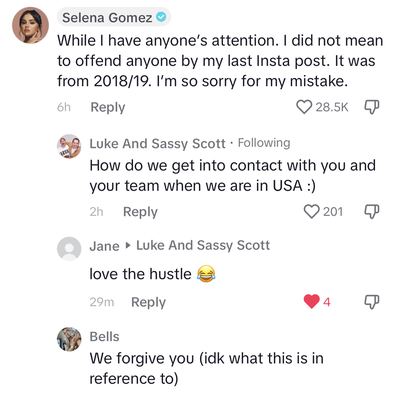Open Luke And Sassy Scott's avatar
Screen dimensions: 396x396
tap(69, 146)
